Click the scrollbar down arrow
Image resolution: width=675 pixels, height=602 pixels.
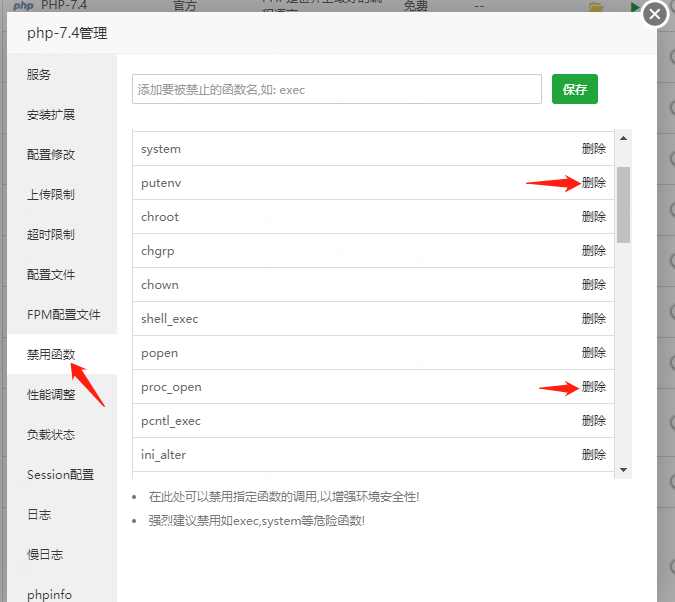(x=623, y=469)
